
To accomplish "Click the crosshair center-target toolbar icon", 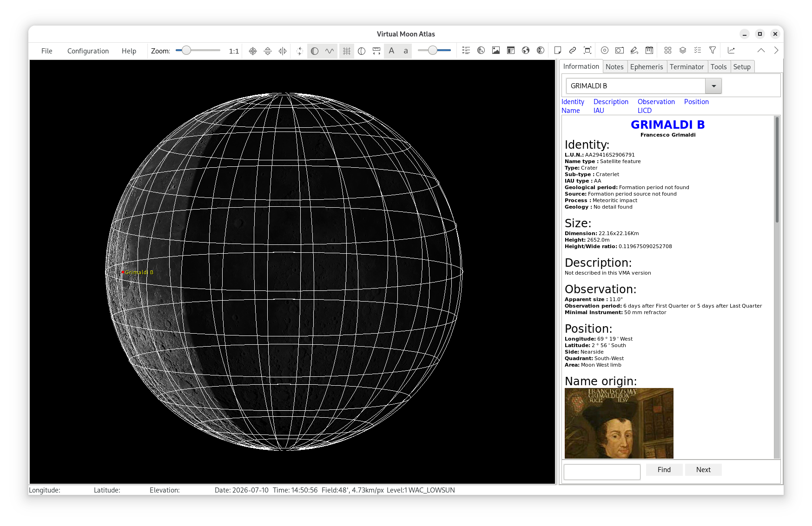I will (253, 51).
